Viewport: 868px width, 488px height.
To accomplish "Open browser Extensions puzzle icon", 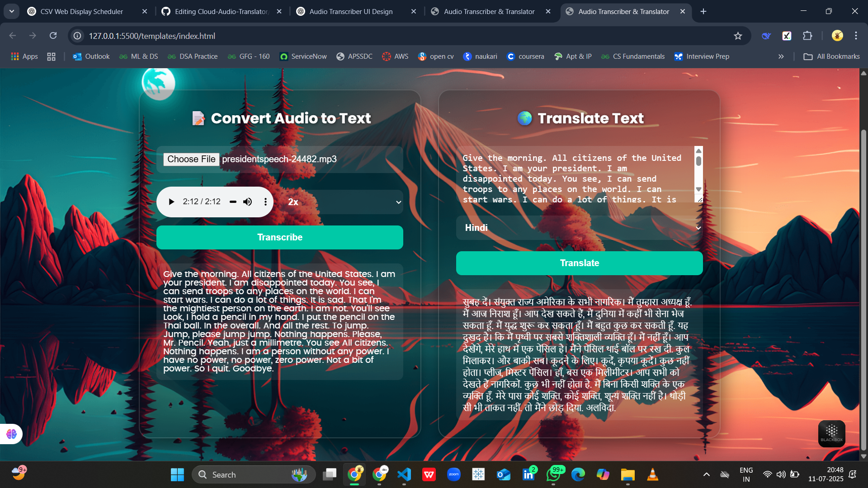I will 807,36.
